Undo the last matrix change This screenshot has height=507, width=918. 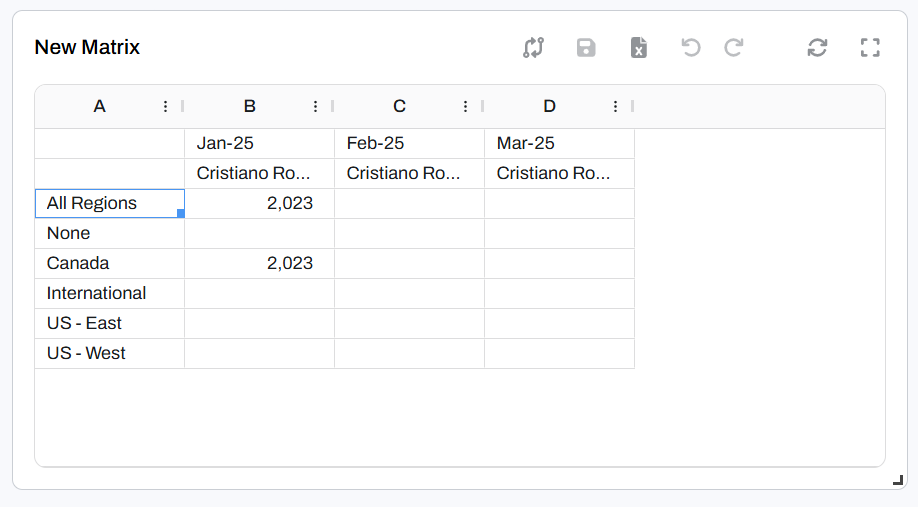pyautogui.click(x=691, y=47)
